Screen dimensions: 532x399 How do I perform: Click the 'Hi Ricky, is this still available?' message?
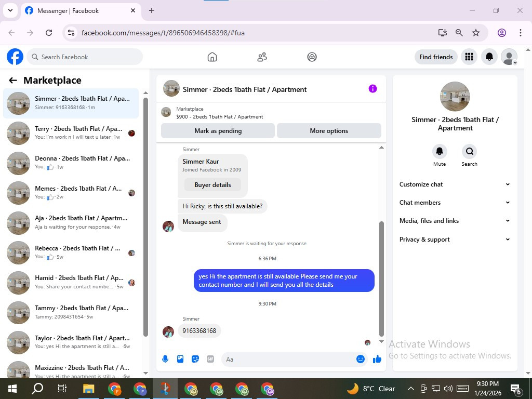tap(222, 206)
